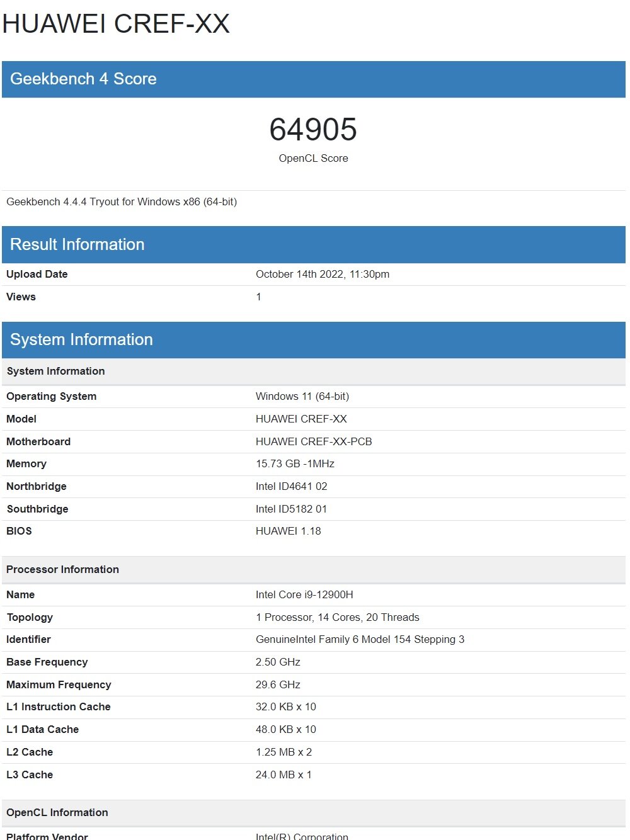Click the "Base Frequency" row label
This screenshot has width=630, height=840.
pos(47,662)
